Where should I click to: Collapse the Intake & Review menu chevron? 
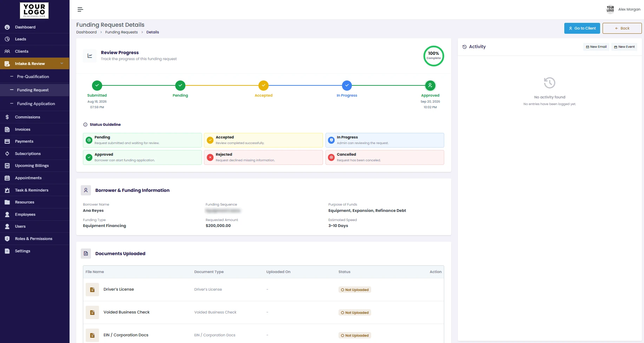(62, 63)
